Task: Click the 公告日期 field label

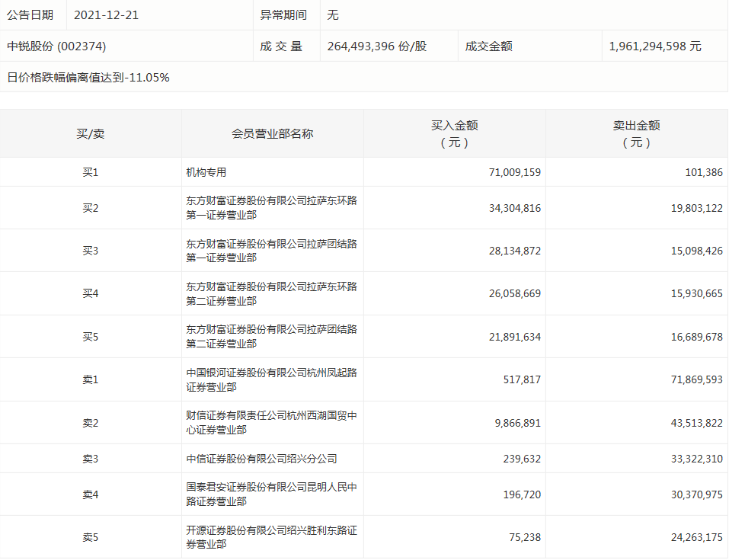Action: (30, 15)
